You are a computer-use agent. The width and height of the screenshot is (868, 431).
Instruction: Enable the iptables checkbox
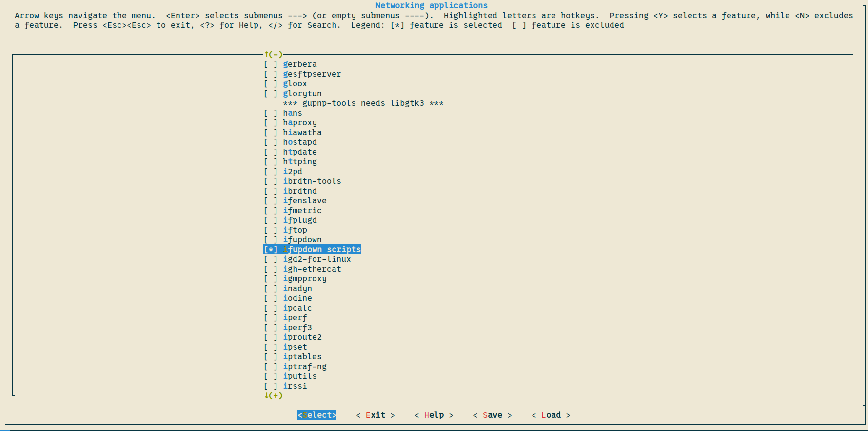tap(271, 357)
